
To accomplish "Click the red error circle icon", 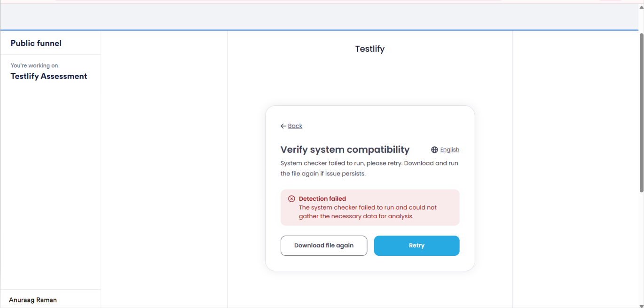I will (291, 198).
